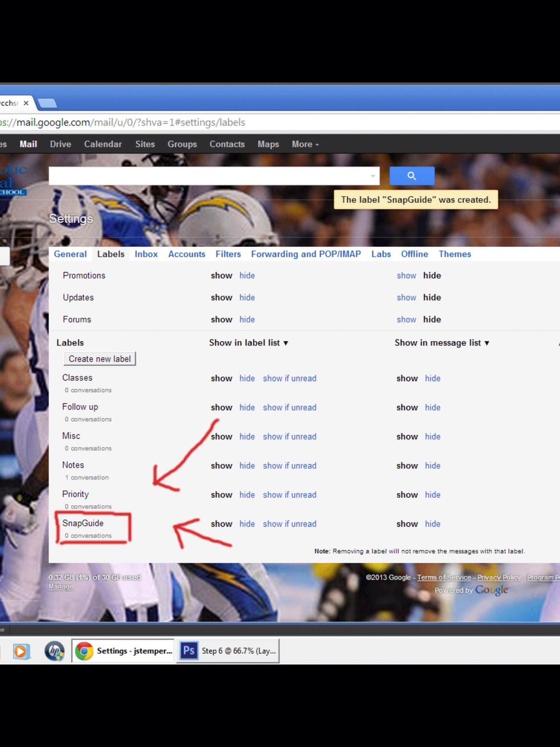Hide SnapGuide in the label list

(247, 524)
